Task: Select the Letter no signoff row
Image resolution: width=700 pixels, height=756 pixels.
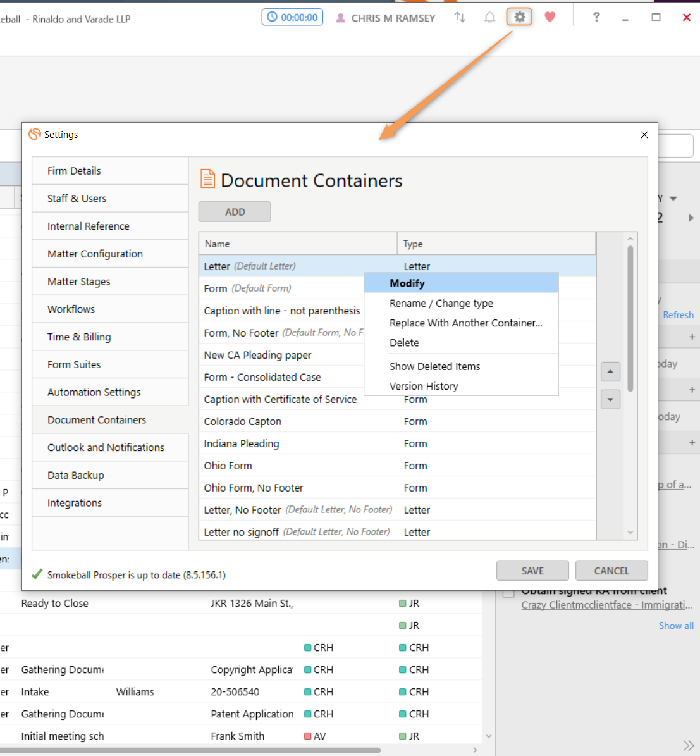Action: pyautogui.click(x=398, y=532)
